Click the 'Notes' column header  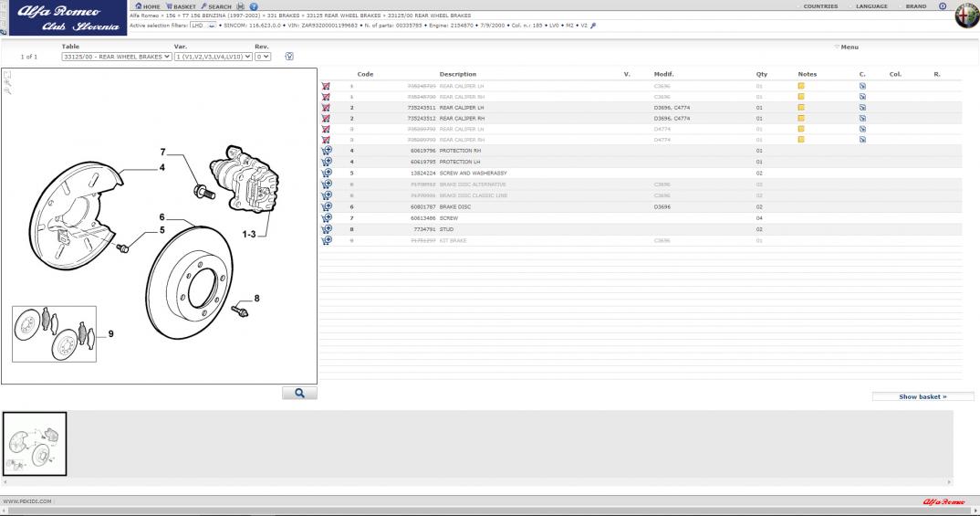click(807, 74)
